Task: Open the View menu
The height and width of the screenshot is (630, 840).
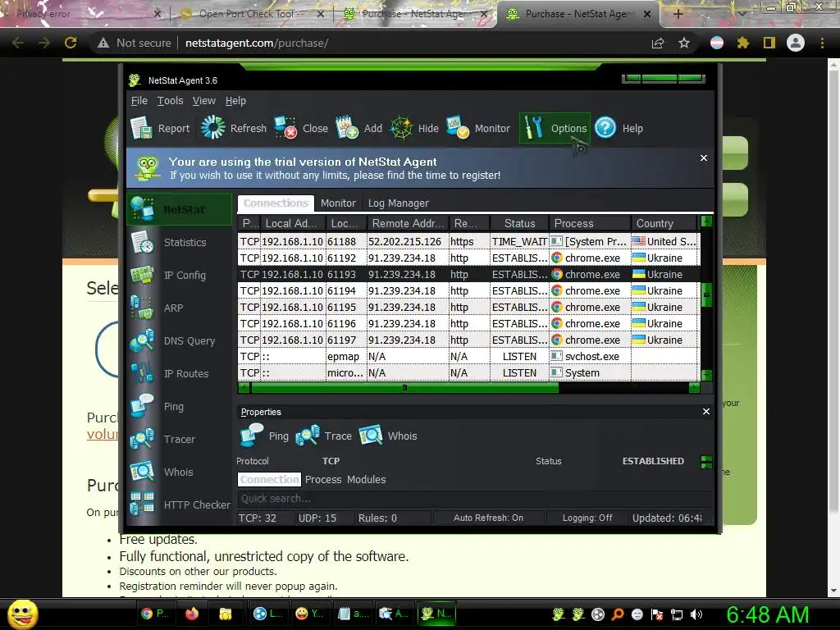Action: click(204, 101)
